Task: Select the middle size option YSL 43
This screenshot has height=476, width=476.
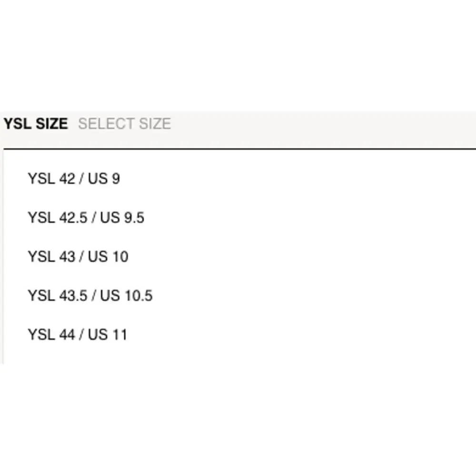Action: click(x=78, y=257)
